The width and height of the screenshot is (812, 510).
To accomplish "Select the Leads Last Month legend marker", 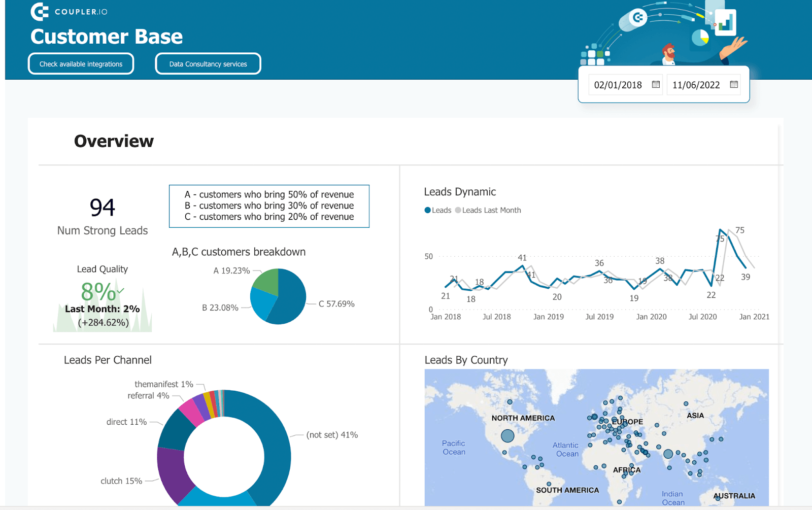I will click(458, 210).
